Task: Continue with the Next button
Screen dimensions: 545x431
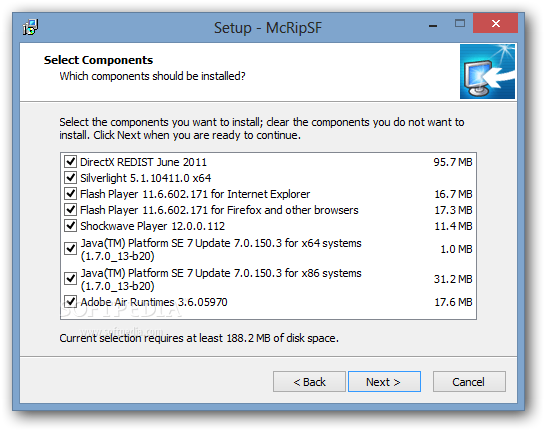Action: point(384,382)
